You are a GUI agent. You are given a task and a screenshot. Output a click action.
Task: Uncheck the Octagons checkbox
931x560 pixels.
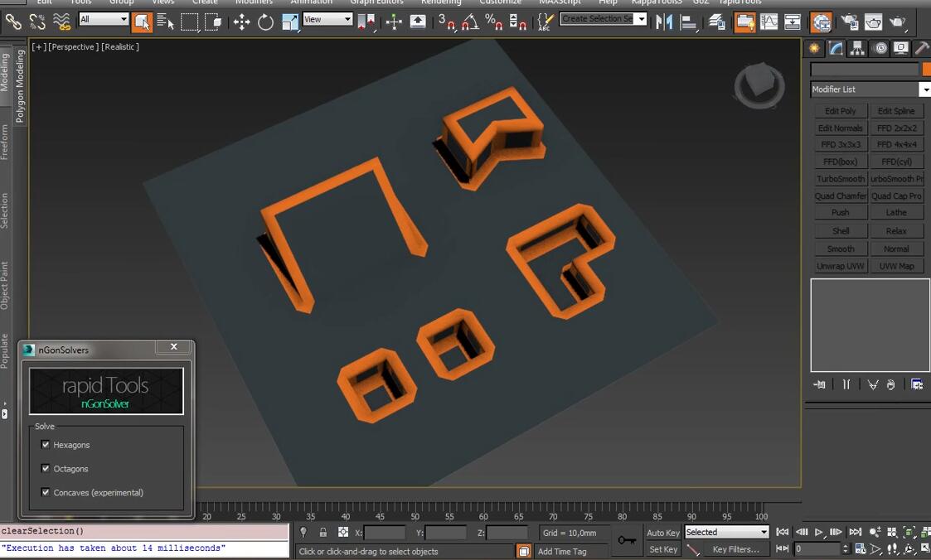46,468
